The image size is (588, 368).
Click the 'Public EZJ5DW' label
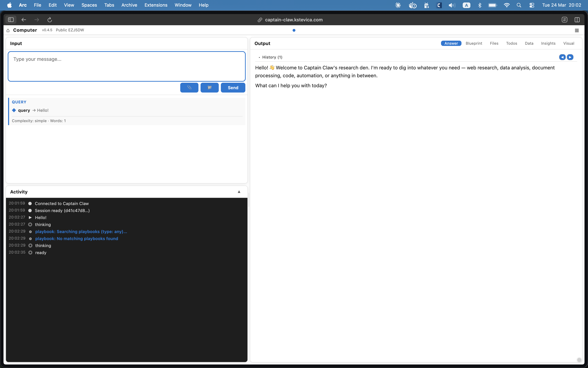point(70,30)
